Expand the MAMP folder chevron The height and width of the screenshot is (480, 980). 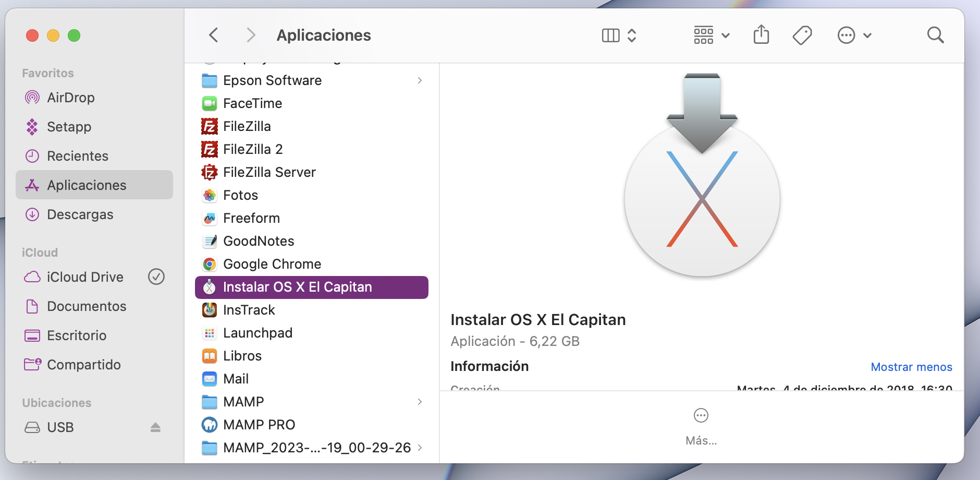coord(420,402)
